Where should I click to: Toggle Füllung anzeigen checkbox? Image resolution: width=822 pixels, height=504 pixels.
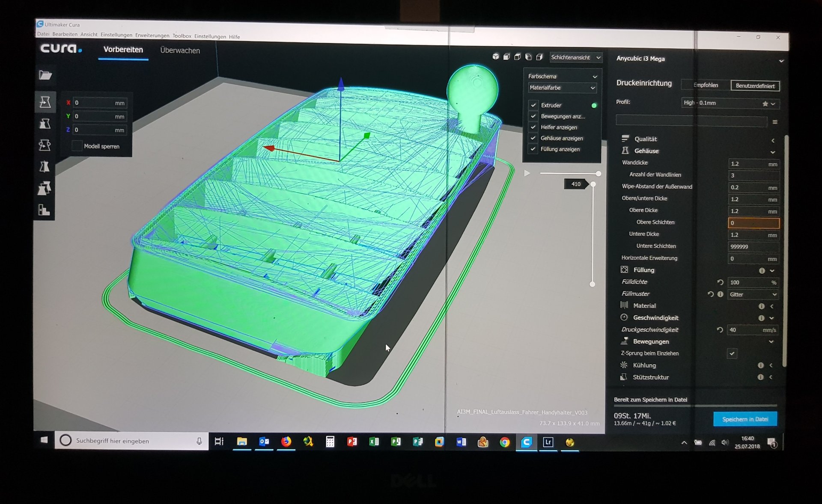click(x=533, y=149)
